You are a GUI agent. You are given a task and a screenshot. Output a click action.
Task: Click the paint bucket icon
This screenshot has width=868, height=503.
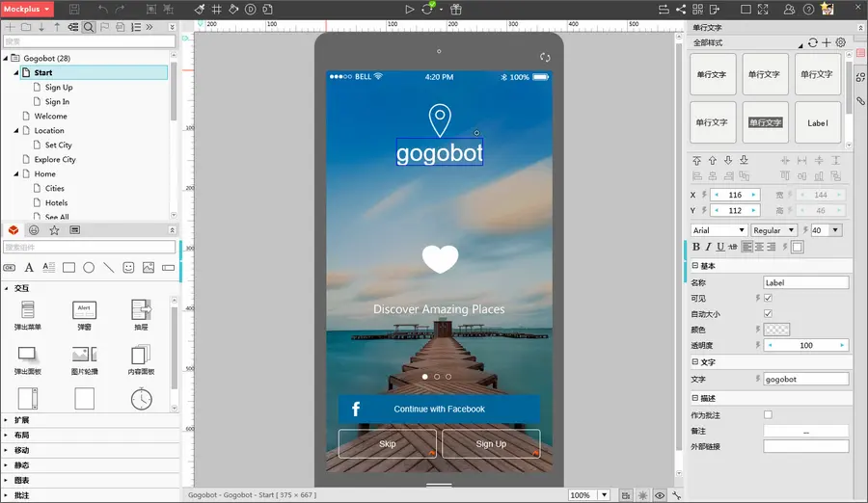point(233,10)
